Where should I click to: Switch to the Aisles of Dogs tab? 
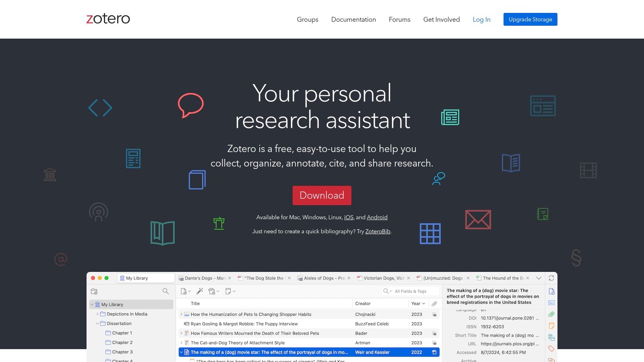(x=324, y=278)
